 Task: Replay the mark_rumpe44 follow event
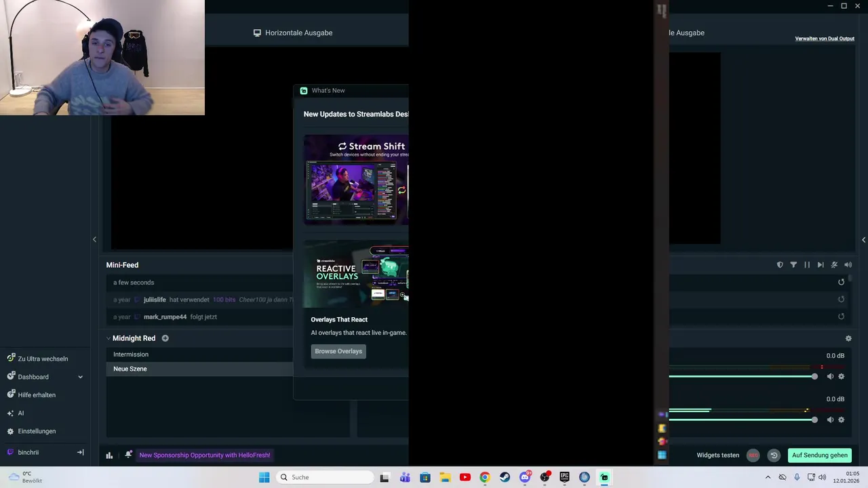tap(841, 316)
